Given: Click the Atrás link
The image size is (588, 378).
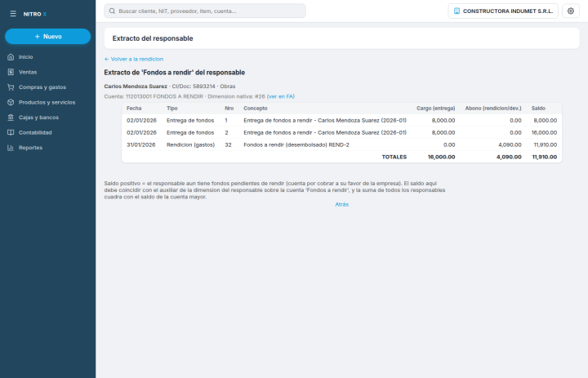Looking at the screenshot, I should point(341,204).
